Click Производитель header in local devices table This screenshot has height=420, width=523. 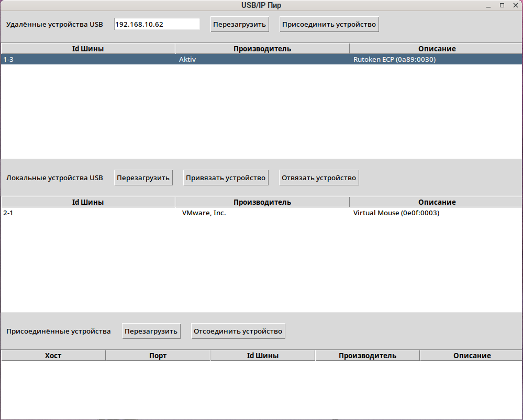click(x=262, y=202)
